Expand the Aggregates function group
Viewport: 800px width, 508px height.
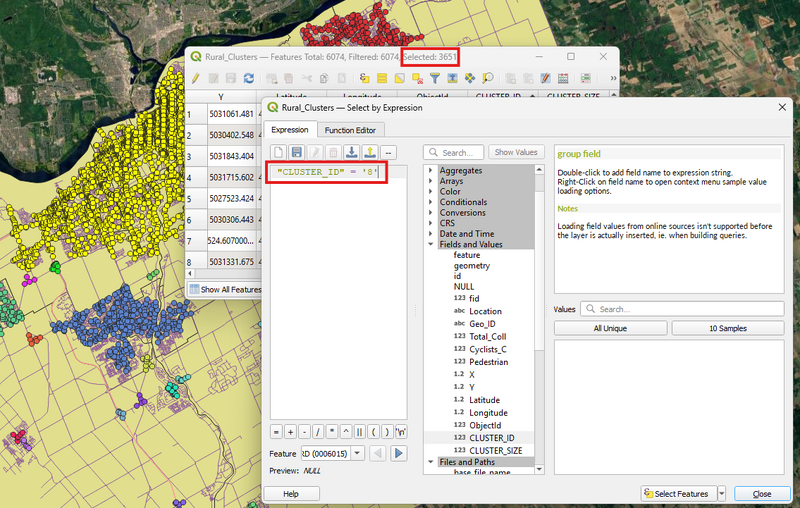point(431,170)
